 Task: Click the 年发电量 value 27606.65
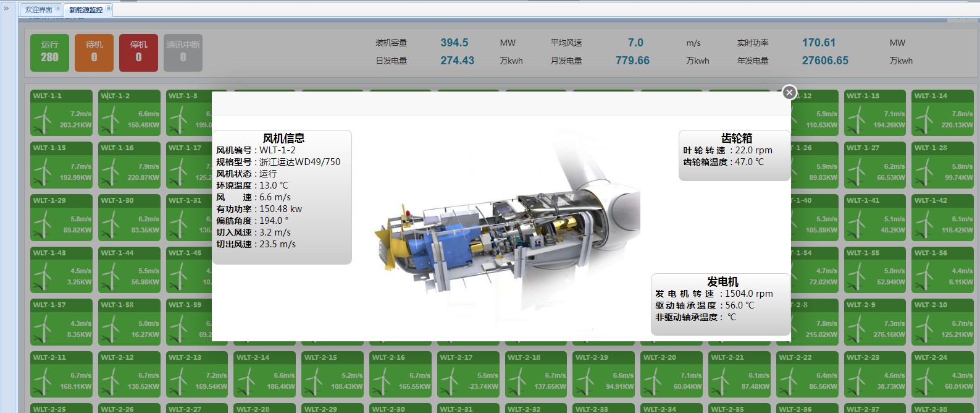click(825, 61)
